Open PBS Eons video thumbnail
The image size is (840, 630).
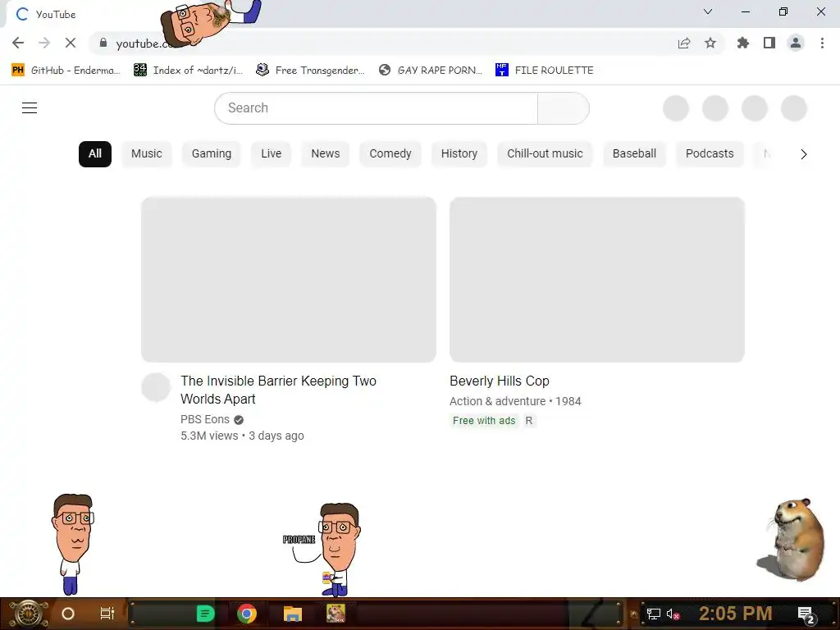(x=289, y=280)
